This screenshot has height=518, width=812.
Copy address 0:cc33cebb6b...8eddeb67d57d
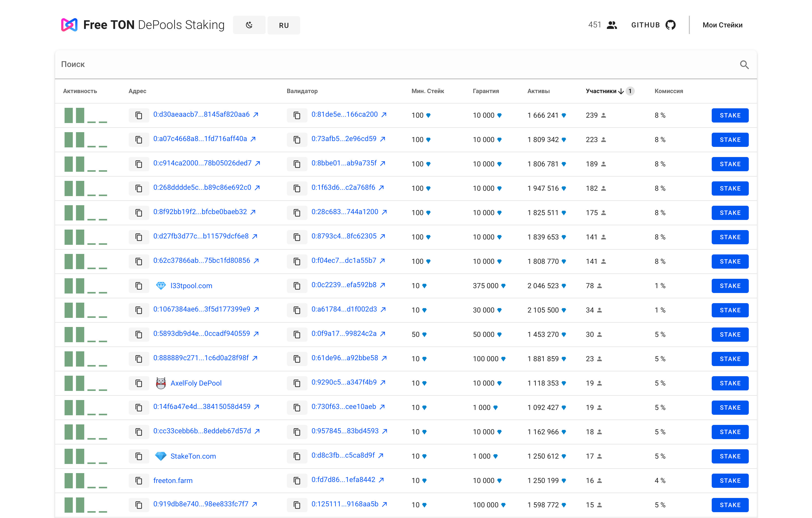coord(139,432)
